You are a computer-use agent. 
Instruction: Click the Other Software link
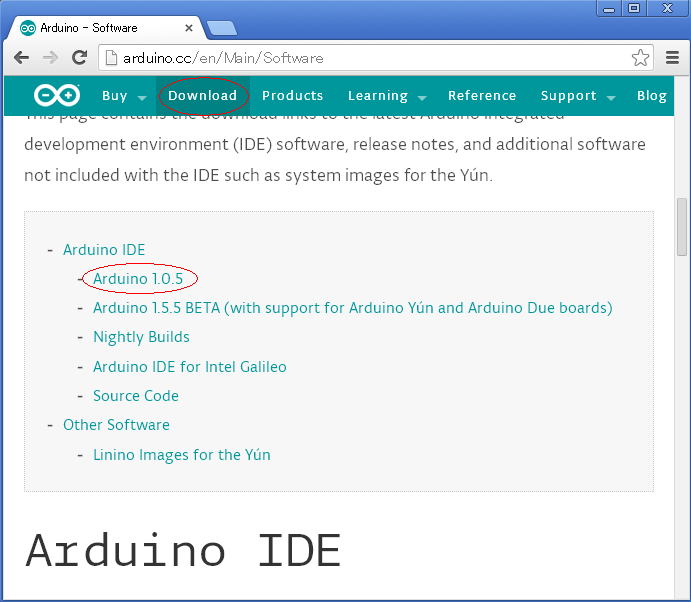(116, 425)
